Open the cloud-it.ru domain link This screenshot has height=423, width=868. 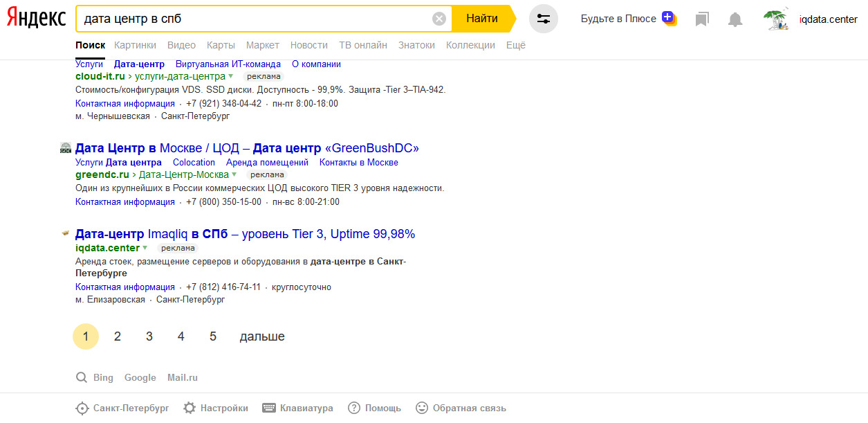(100, 76)
